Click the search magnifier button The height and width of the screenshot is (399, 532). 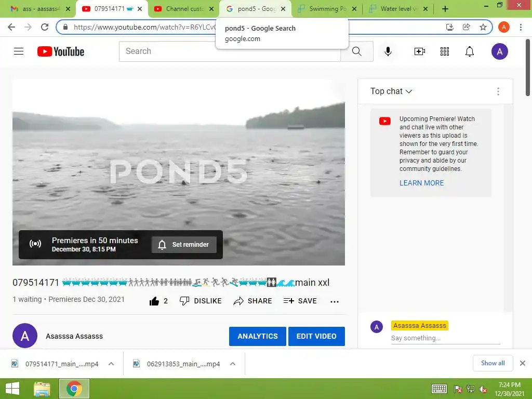click(x=356, y=51)
